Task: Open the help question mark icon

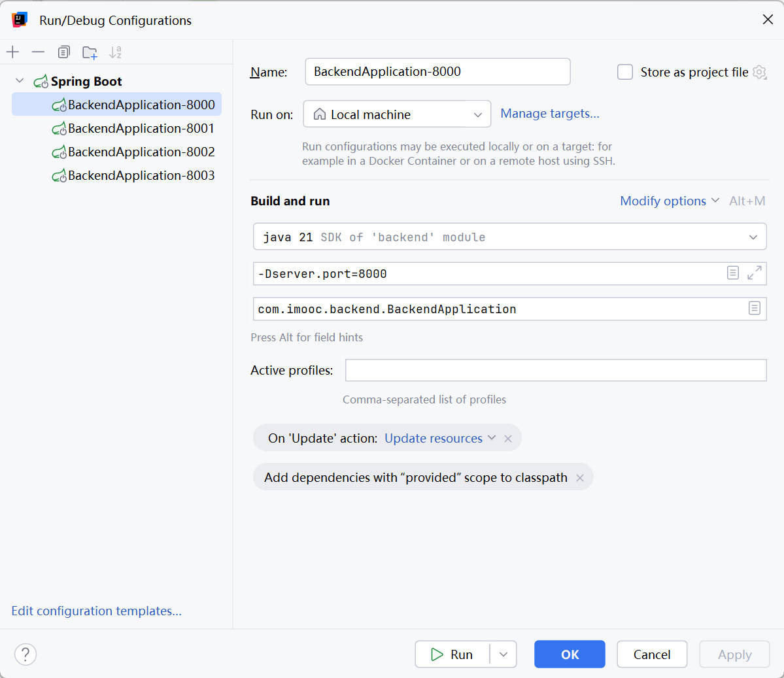Action: tap(26, 654)
